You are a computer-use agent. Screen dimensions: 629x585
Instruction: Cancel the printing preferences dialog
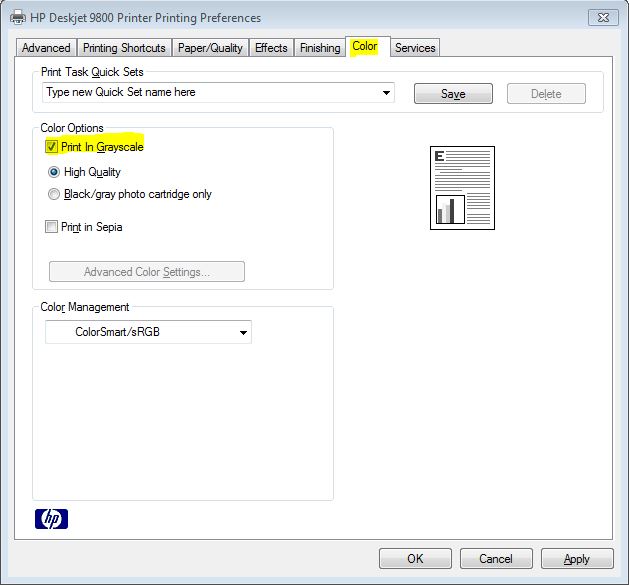pyautogui.click(x=496, y=559)
